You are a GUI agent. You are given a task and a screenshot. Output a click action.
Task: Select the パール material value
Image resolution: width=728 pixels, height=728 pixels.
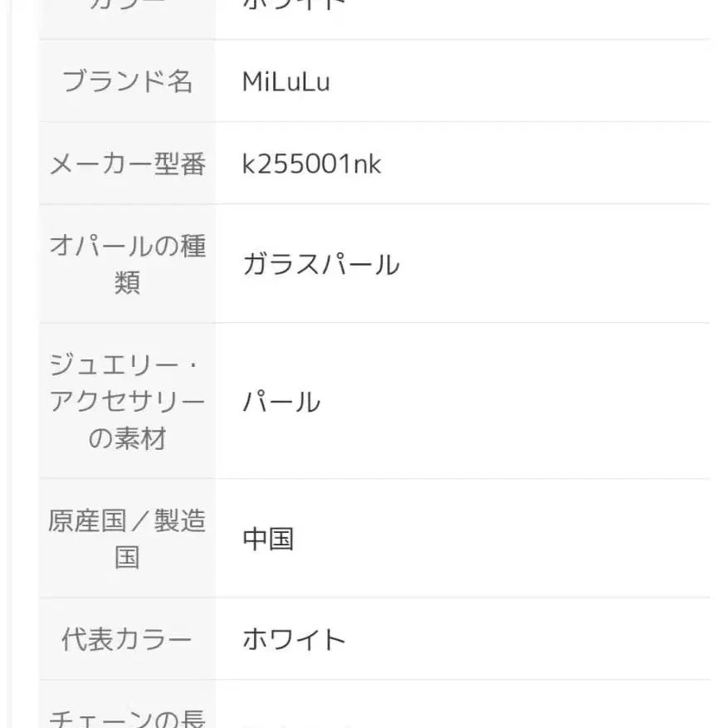[x=281, y=402]
